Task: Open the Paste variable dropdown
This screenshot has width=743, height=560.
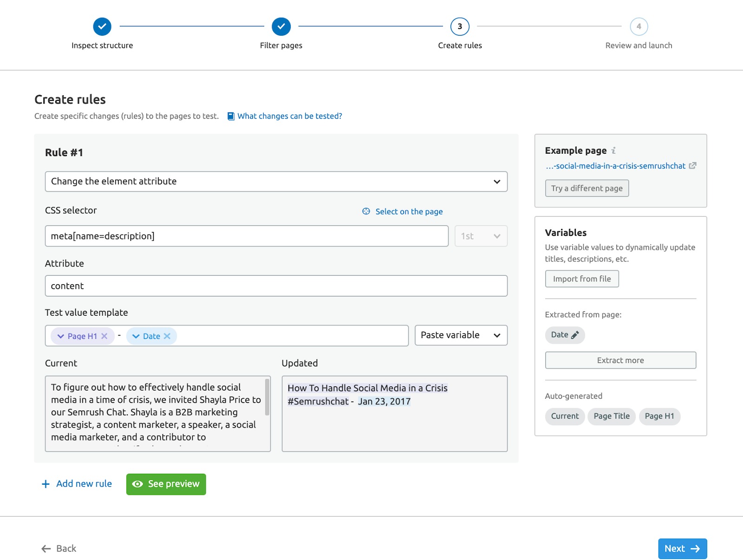Action: click(x=460, y=335)
